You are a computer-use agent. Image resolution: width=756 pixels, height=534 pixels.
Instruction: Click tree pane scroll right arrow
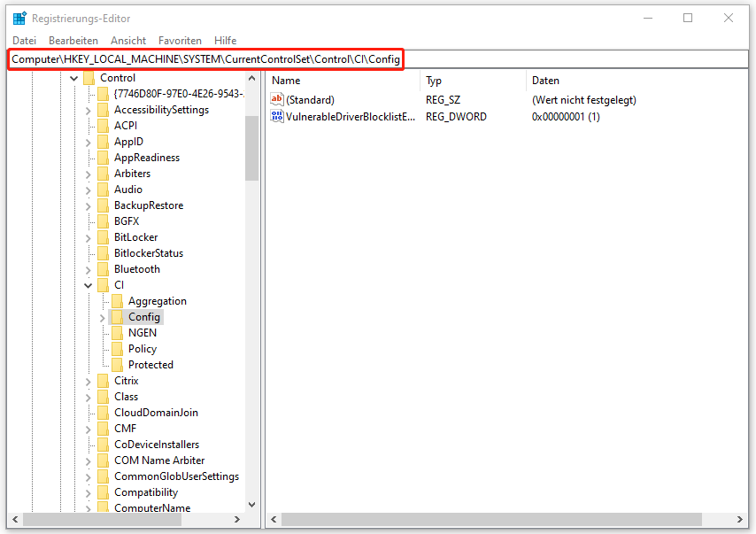[x=236, y=519]
